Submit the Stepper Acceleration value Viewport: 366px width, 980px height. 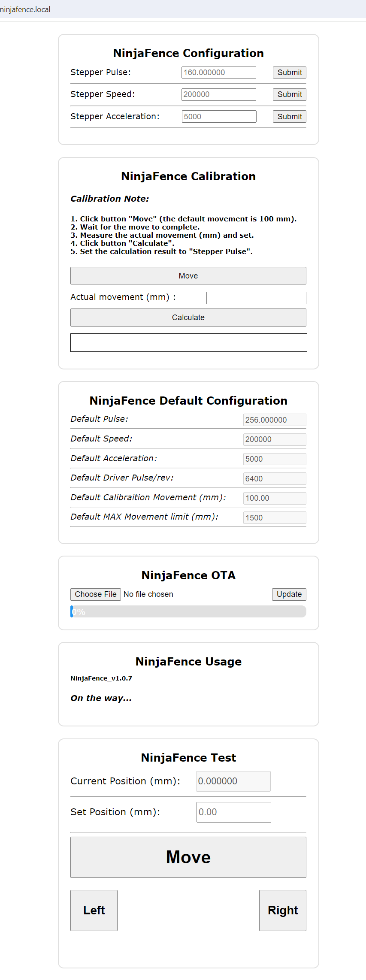coord(289,117)
